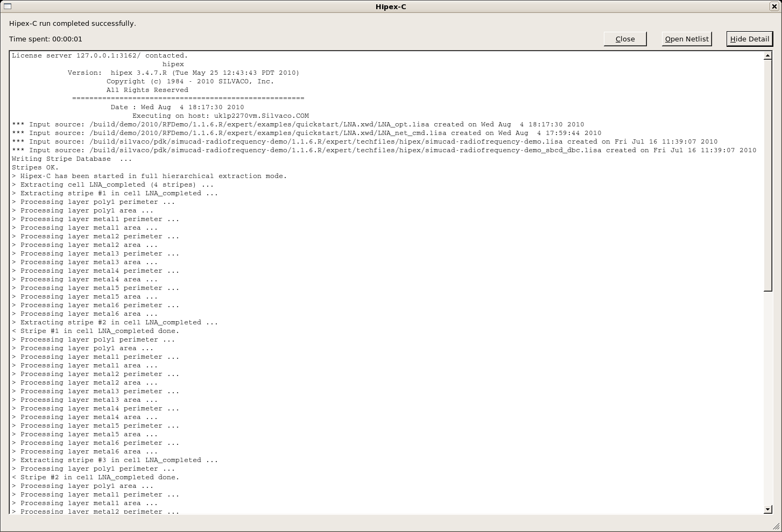This screenshot has width=782, height=532.
Task: Select the 'Extracting stripe #3' log line
Action: click(118, 460)
